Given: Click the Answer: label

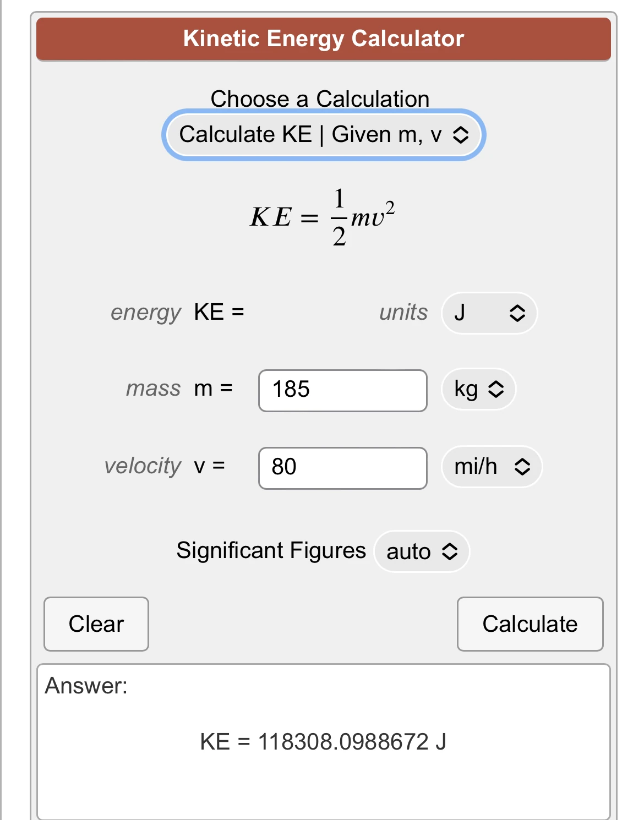Looking at the screenshot, I should click(86, 686).
